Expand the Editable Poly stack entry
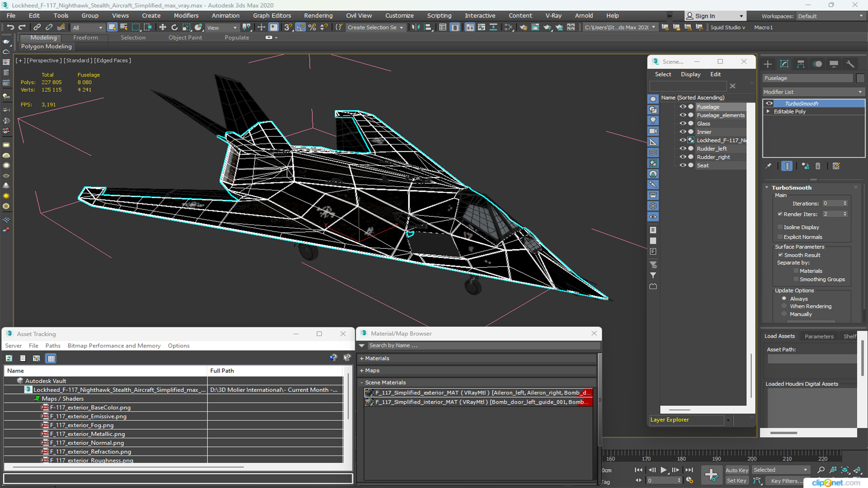The image size is (868, 488). [768, 112]
